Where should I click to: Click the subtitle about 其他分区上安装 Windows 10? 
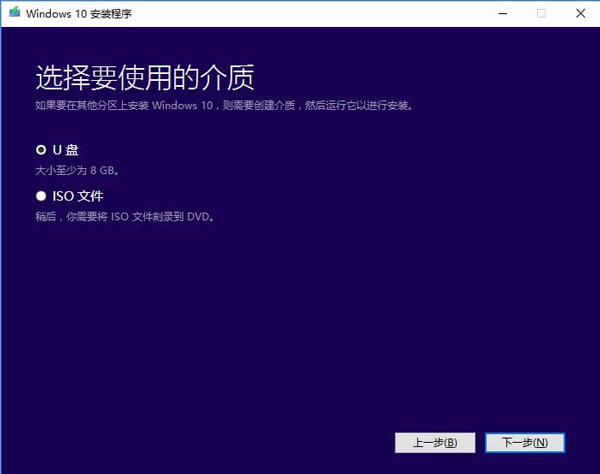(224, 105)
